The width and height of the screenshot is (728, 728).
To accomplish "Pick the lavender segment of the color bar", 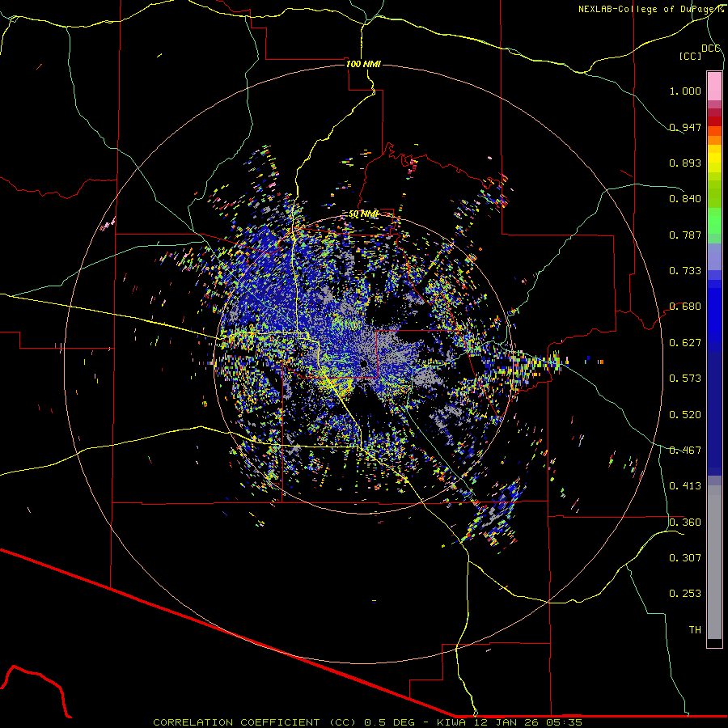I will pyautogui.click(x=714, y=257).
